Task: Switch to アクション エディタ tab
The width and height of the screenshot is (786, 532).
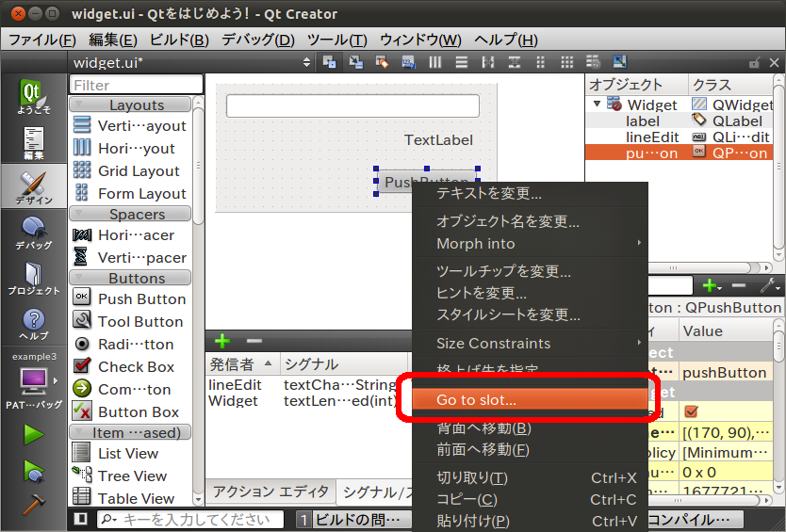Action: tap(270, 492)
